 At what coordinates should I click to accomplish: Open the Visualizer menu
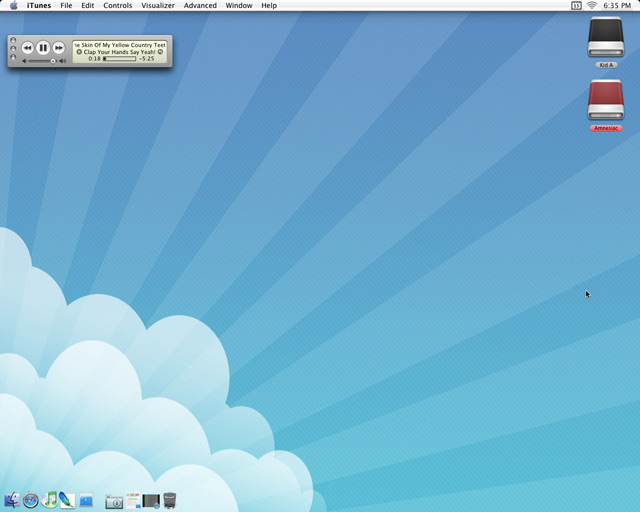click(158, 5)
